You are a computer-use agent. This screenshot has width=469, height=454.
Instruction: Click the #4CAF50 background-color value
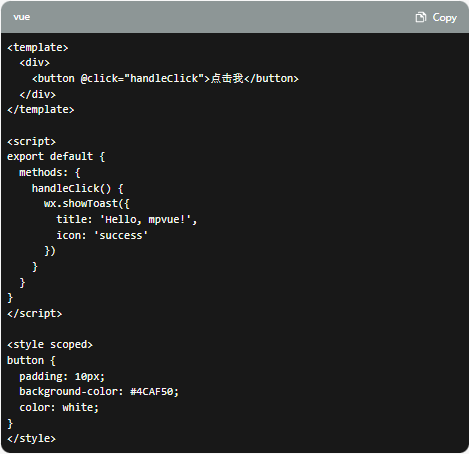[154, 392]
